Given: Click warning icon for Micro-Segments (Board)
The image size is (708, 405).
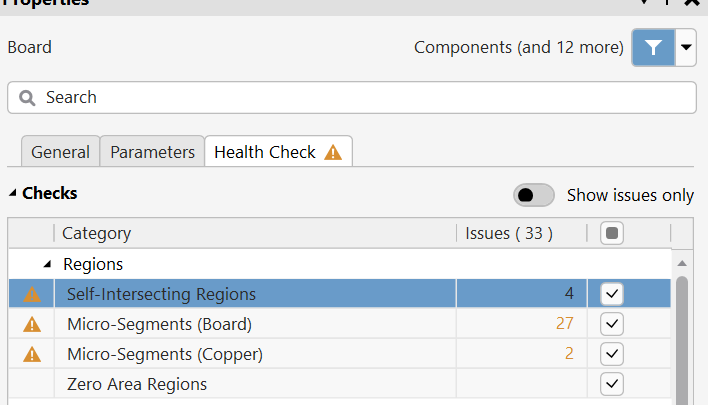Looking at the screenshot, I should (32, 325).
